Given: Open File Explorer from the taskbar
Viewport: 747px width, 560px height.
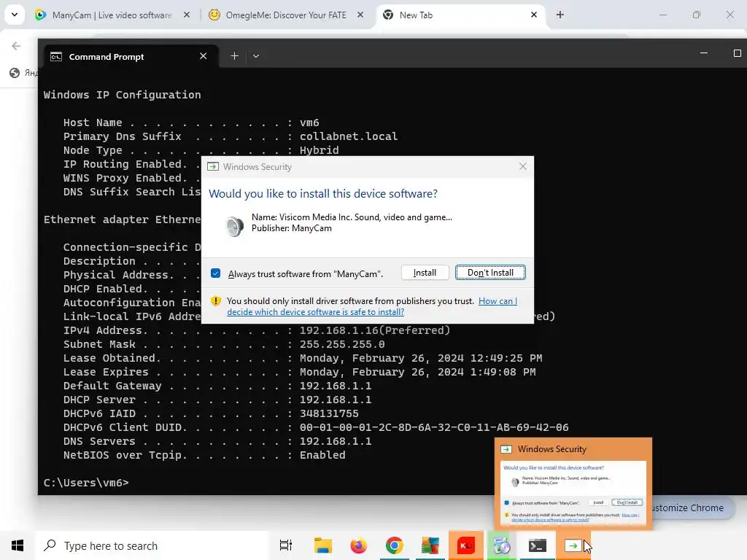Looking at the screenshot, I should [x=323, y=545].
